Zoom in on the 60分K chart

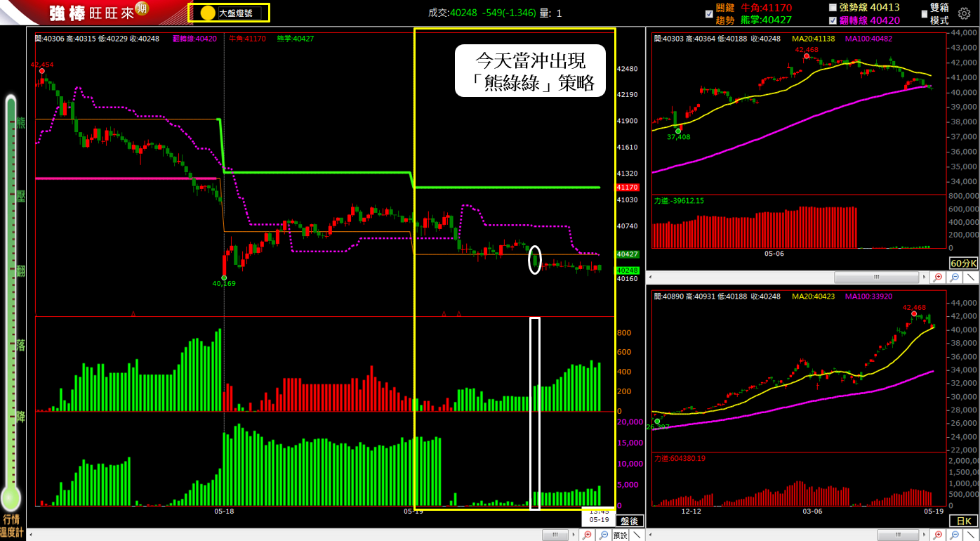click(938, 278)
